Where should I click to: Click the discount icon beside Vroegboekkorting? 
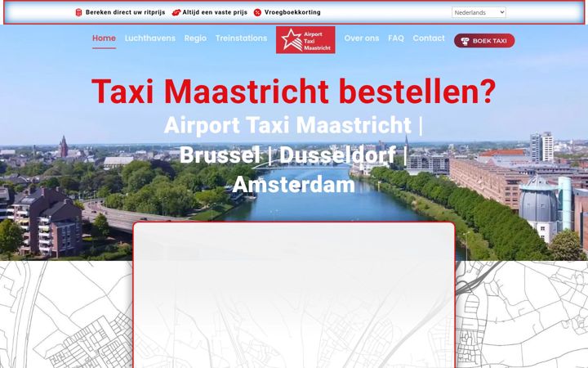(257, 12)
